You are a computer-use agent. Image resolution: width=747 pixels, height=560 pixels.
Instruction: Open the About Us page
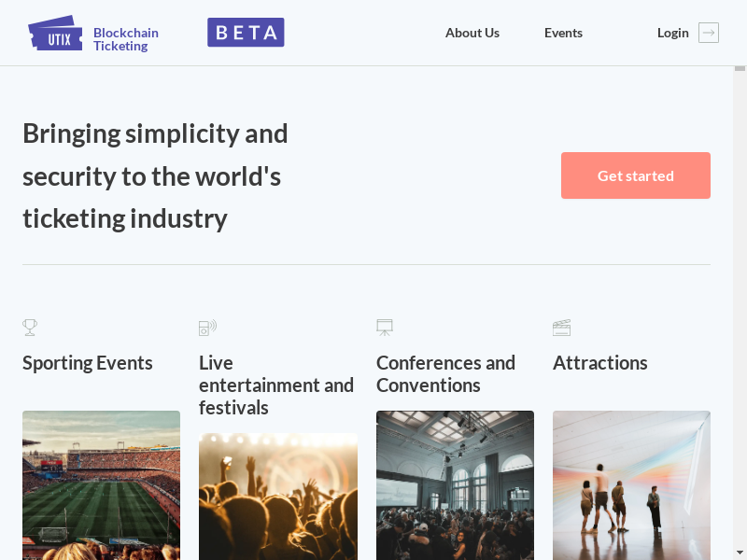click(x=472, y=33)
